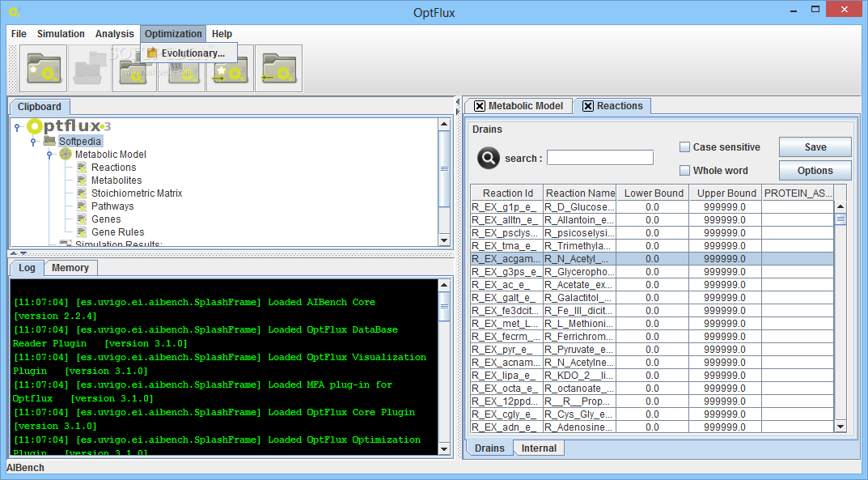Collapse the OptFlux root tree node
This screenshot has height=480, width=868.
pos(17,127)
